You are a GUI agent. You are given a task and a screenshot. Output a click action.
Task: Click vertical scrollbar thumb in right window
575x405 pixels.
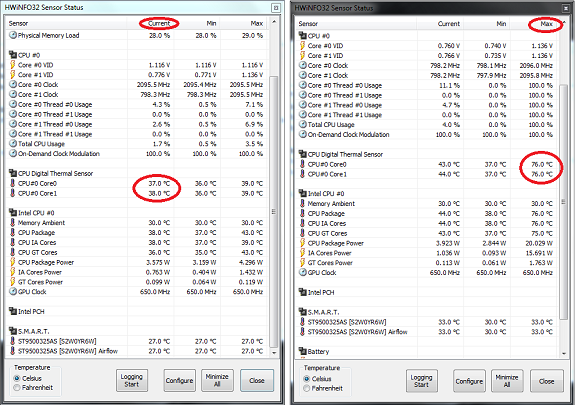tap(564, 202)
